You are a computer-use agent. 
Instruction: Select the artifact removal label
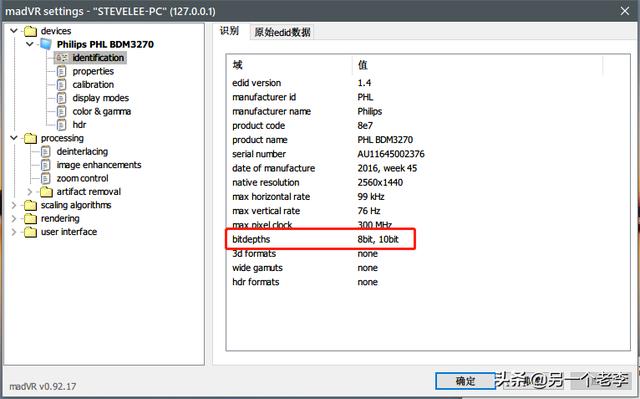tap(89, 192)
